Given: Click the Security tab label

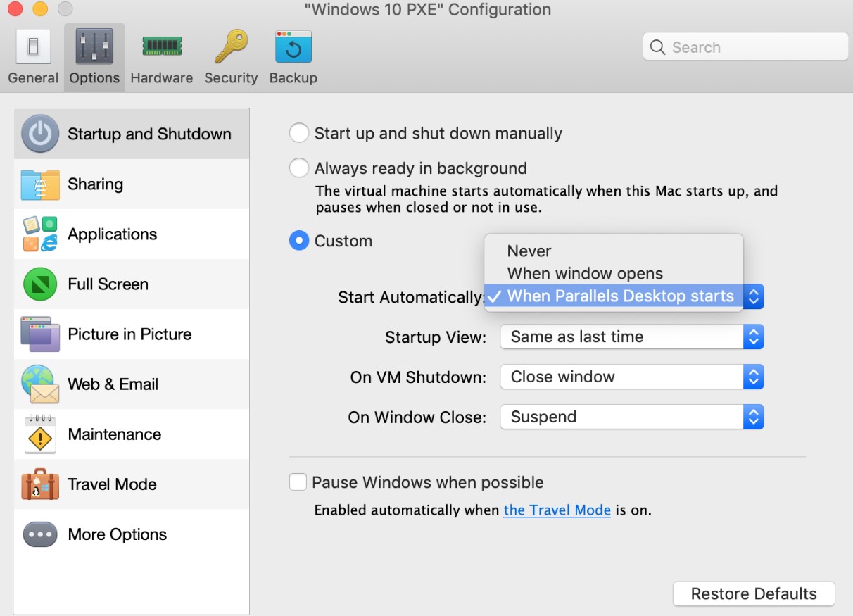Looking at the screenshot, I should pos(231,78).
